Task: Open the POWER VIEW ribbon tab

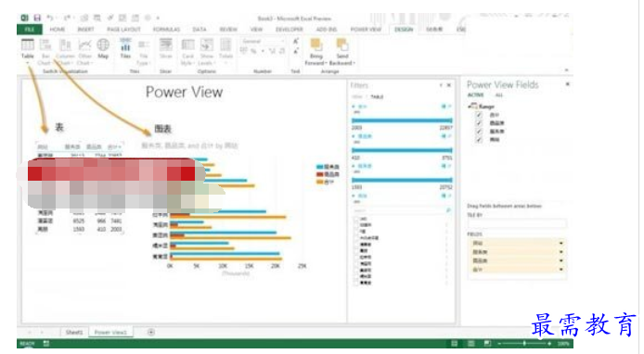Action: click(366, 30)
